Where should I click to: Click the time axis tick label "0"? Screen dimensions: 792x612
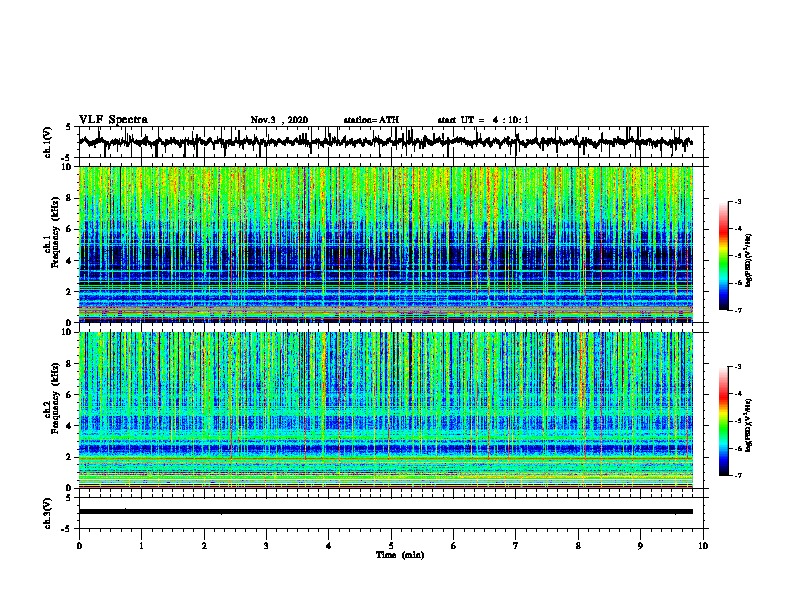tap(79, 546)
